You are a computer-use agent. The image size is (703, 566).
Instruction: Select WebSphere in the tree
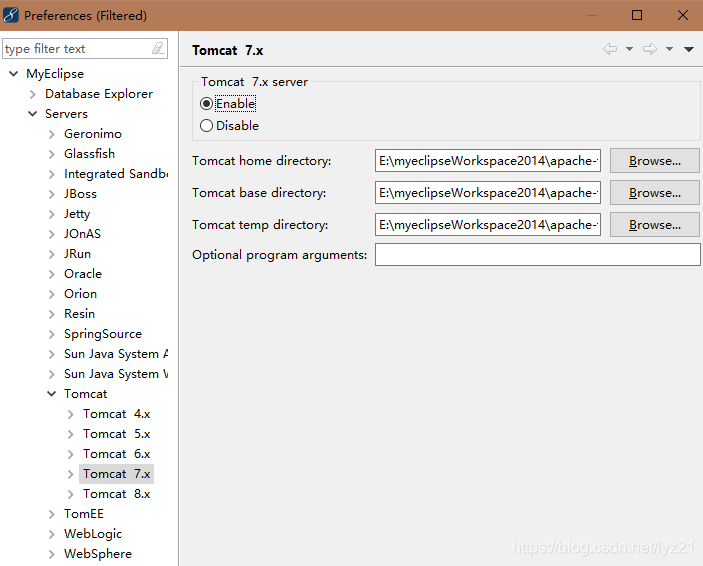pos(98,554)
